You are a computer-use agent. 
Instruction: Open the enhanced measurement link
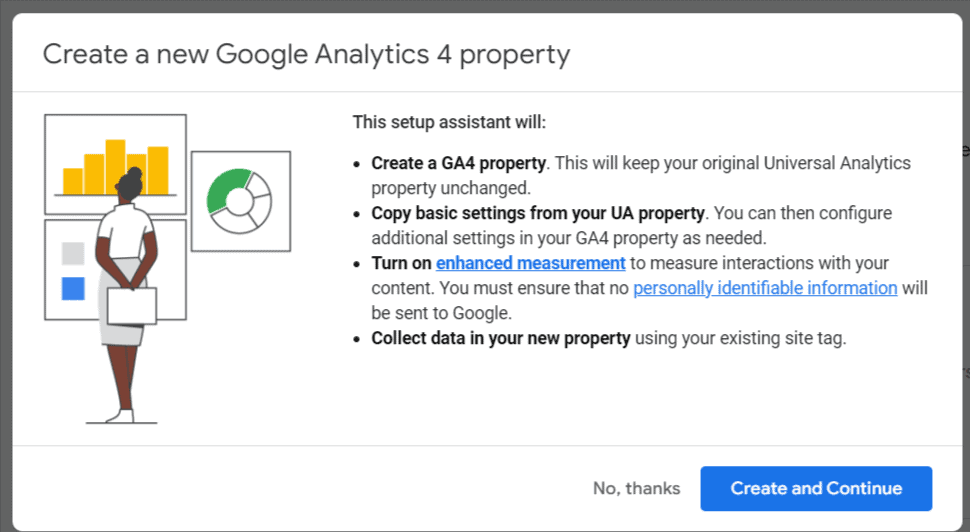(531, 263)
